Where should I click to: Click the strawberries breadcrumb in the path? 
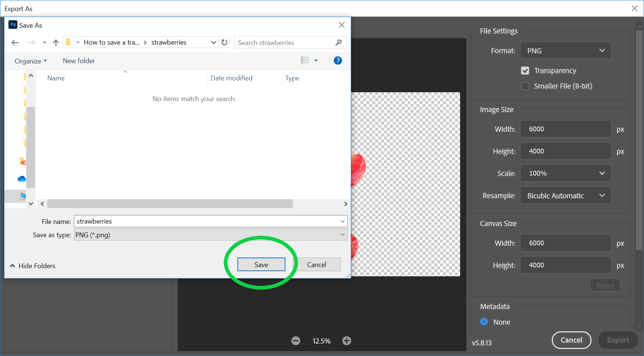[x=169, y=42]
